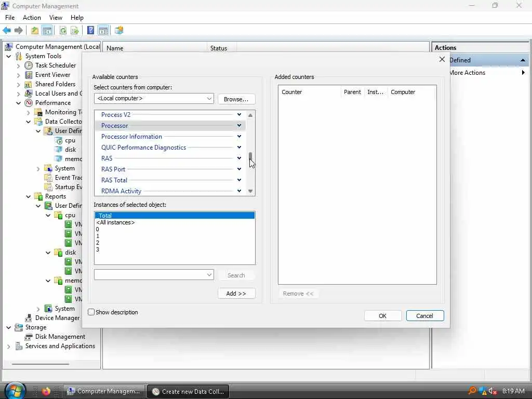
Task: Close the add counters dialog with X
Action: pos(442,59)
